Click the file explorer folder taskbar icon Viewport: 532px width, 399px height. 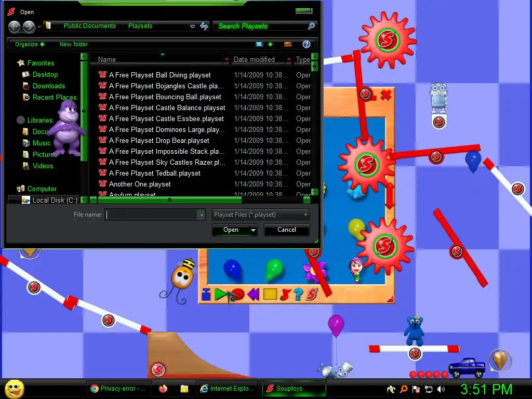pos(184,389)
